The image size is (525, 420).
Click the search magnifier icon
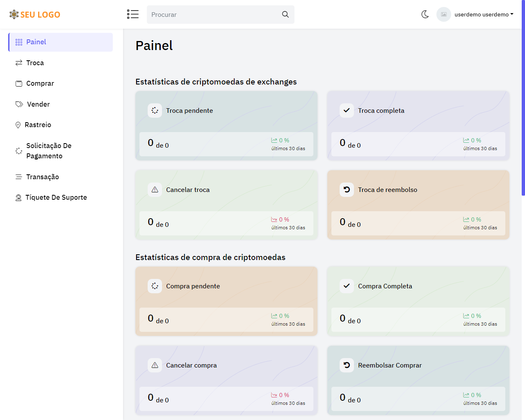coord(285,14)
